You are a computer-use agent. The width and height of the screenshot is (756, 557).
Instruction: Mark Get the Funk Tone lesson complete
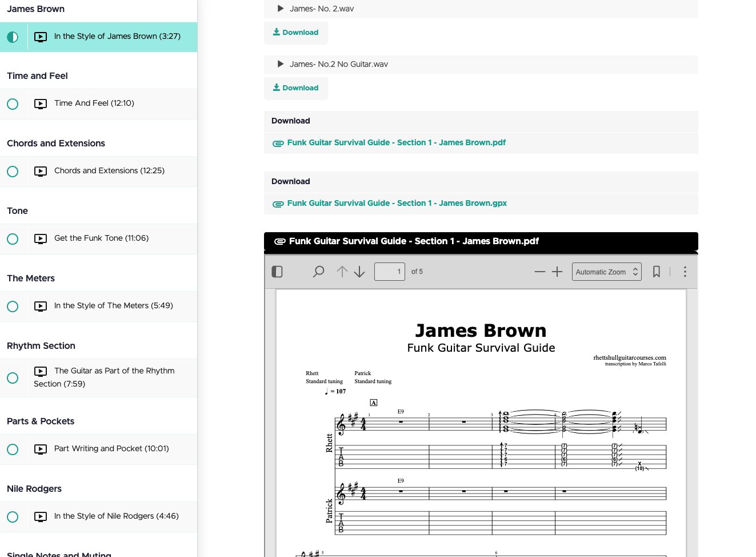(13, 239)
